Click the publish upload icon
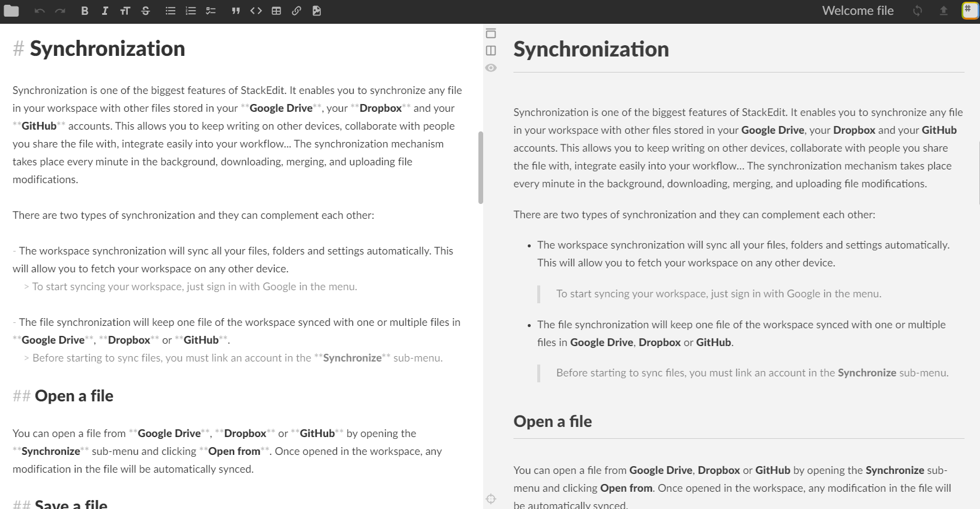Screen dimensions: 980x509 (943, 11)
